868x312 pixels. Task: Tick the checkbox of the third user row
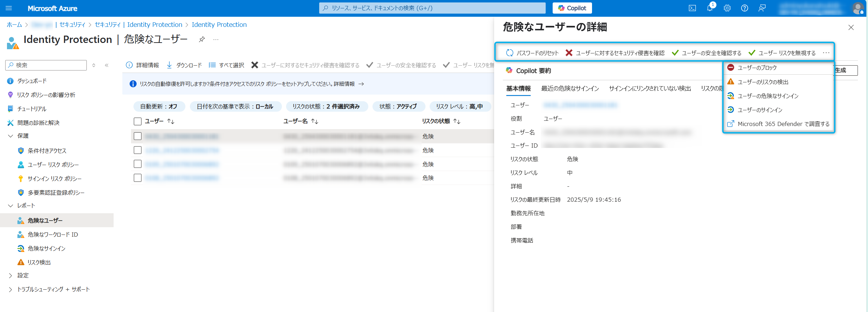[138, 164]
